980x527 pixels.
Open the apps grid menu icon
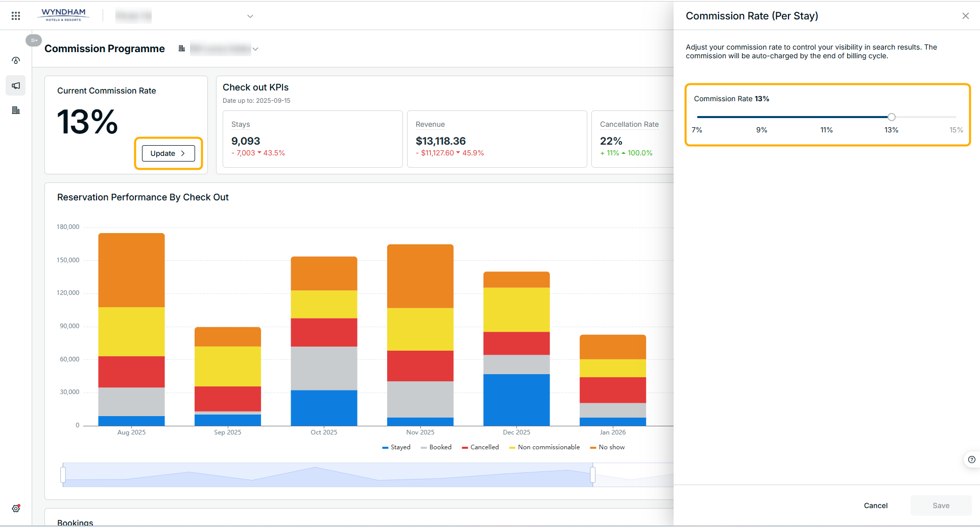click(x=16, y=16)
